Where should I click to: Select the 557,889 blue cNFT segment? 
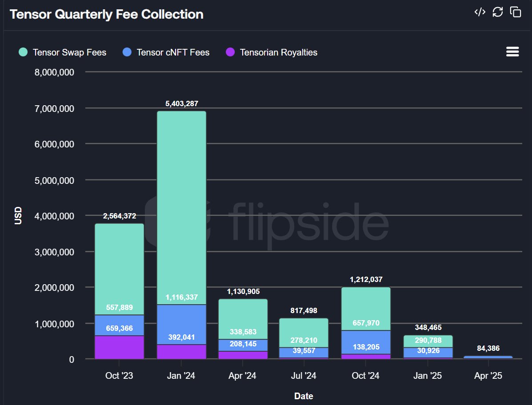(120, 326)
